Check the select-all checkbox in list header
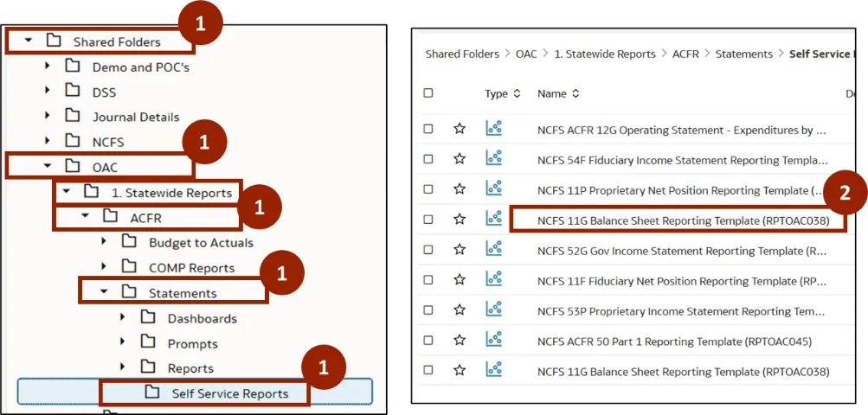Image resolution: width=868 pixels, height=415 pixels. coord(428,93)
